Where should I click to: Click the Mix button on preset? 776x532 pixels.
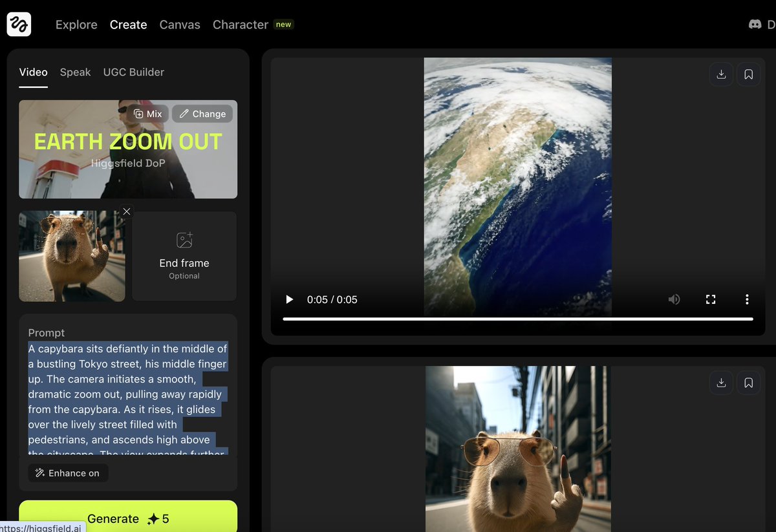147,114
